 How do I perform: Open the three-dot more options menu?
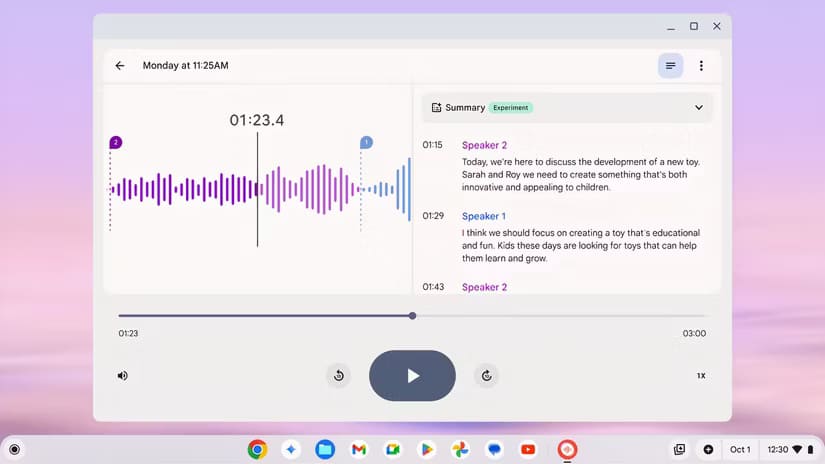(x=701, y=66)
